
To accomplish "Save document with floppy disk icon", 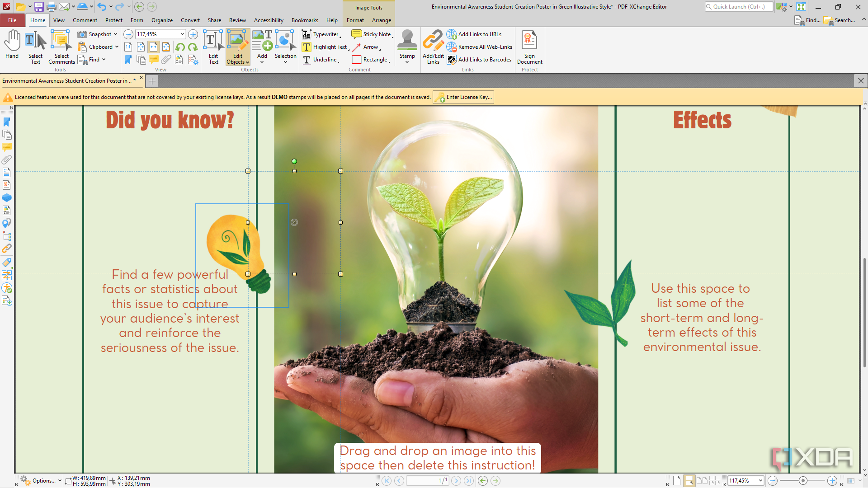I will pos(39,7).
